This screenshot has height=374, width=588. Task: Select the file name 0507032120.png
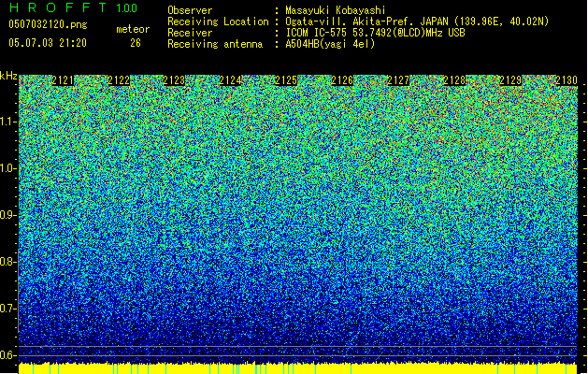click(x=48, y=24)
